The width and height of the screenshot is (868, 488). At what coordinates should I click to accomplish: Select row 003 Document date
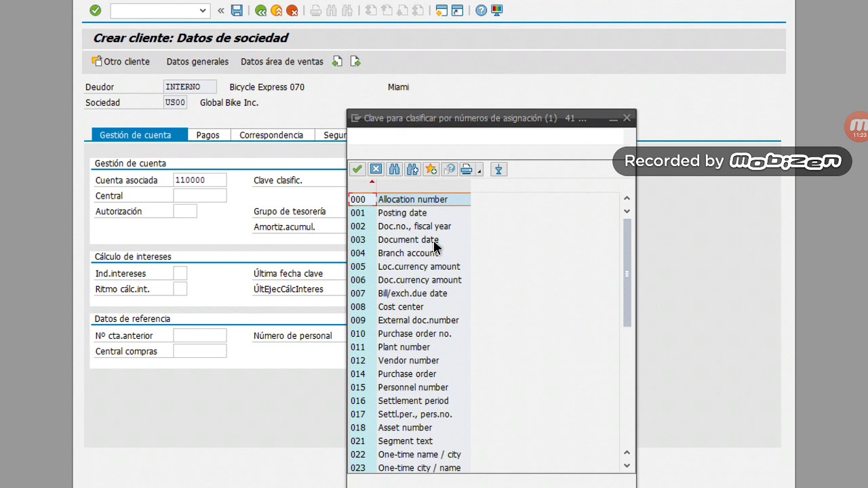tap(410, 240)
